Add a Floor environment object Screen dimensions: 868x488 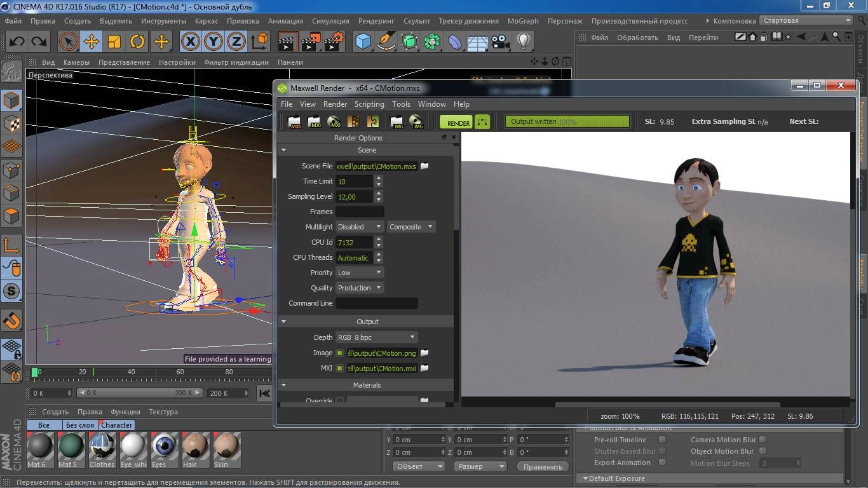coord(478,42)
